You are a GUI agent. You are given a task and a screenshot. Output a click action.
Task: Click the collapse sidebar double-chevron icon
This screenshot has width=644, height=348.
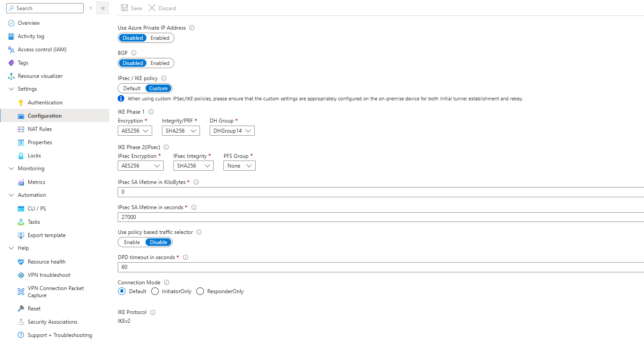tap(103, 8)
